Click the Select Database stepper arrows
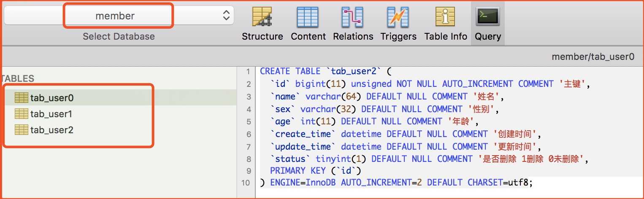 point(227,16)
